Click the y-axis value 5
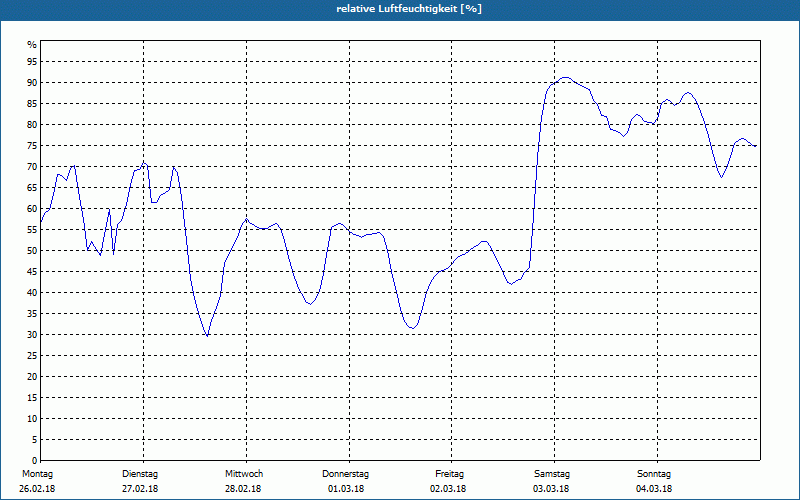This screenshot has width=800, height=500. (x=35, y=440)
